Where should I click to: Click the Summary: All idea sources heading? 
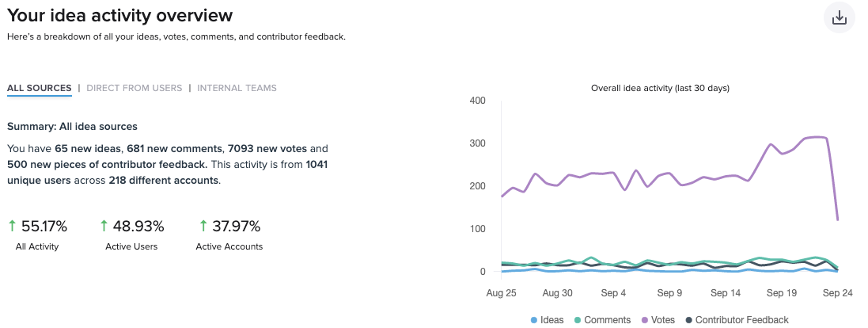(73, 126)
